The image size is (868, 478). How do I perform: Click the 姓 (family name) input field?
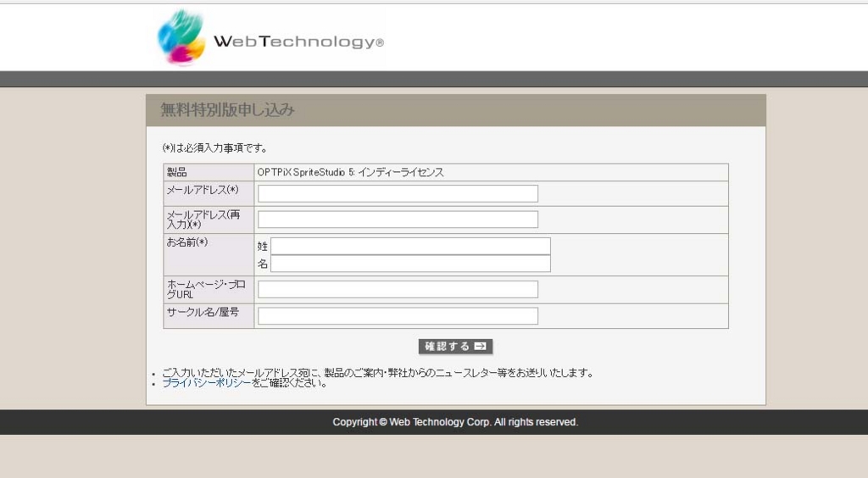click(x=410, y=246)
